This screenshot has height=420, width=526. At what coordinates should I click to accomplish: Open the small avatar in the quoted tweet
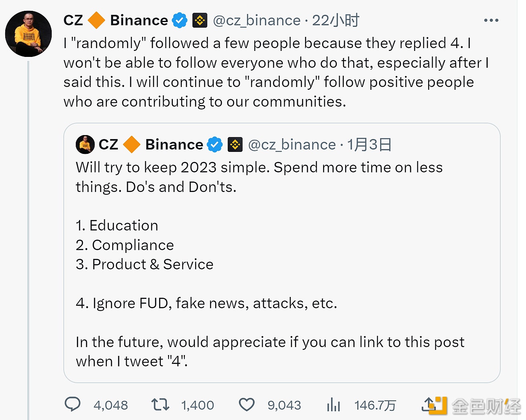coord(85,145)
